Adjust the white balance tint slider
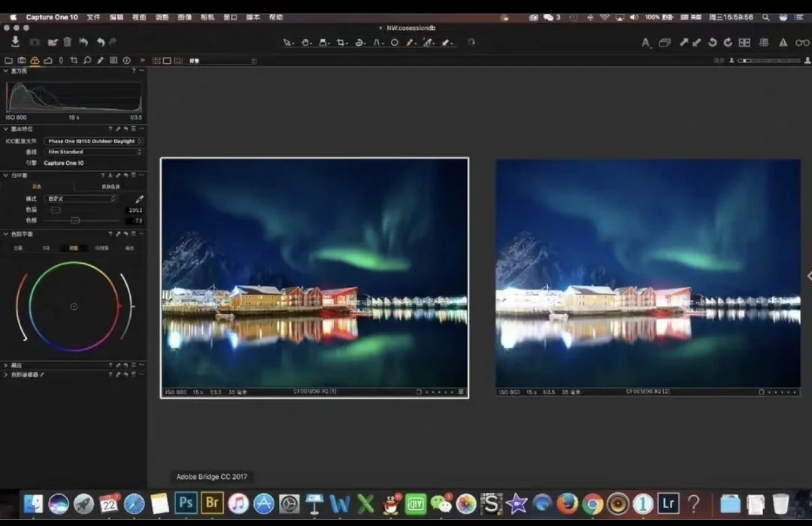 75,220
